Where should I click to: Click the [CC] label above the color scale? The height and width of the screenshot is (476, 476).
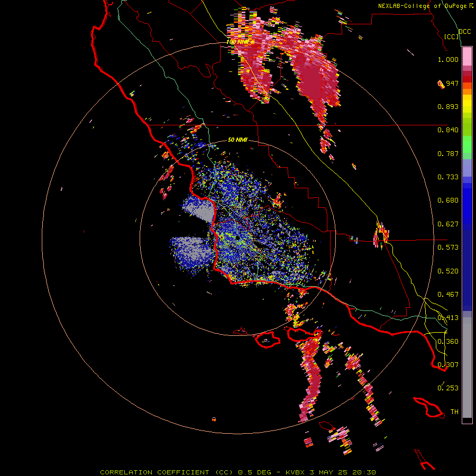[x=452, y=36]
